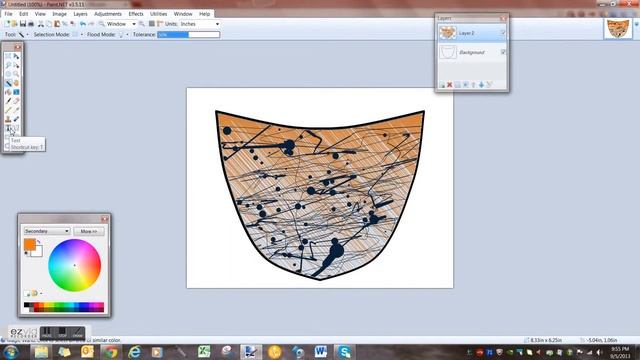Click the Undo arrow icon

pos(83,24)
